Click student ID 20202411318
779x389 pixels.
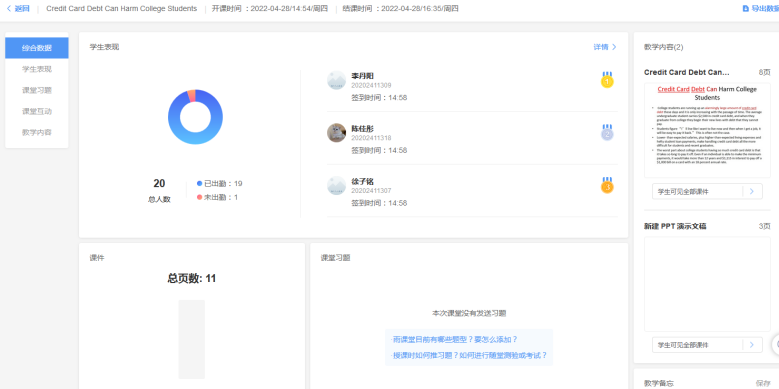point(371,138)
